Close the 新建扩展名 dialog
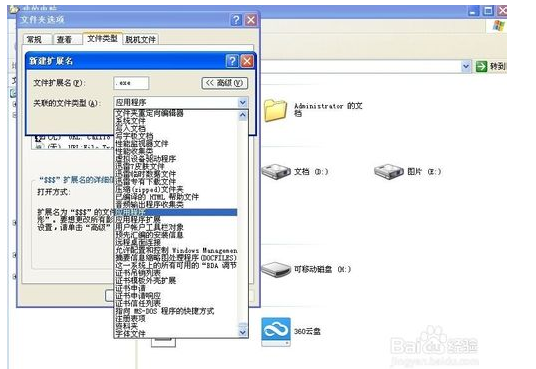 (x=247, y=61)
